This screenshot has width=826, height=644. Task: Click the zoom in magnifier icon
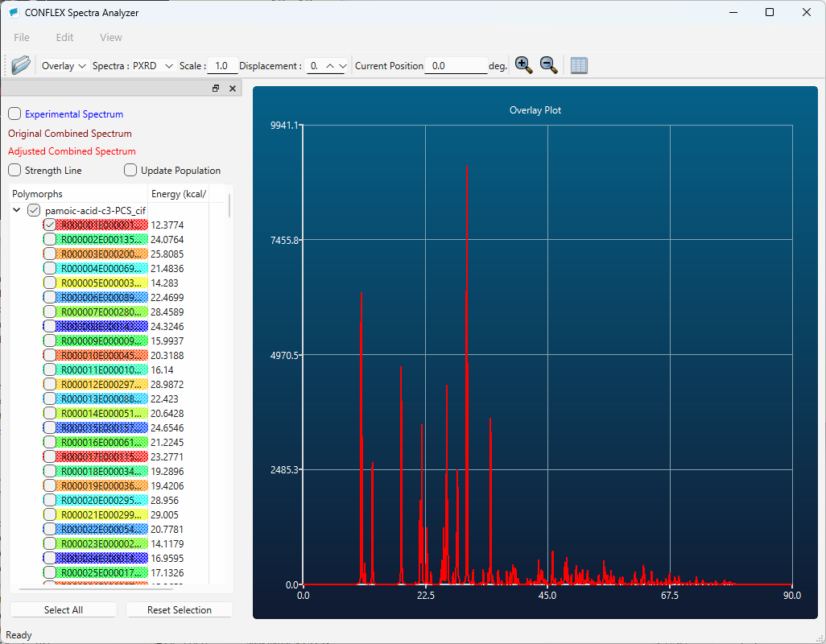click(523, 65)
